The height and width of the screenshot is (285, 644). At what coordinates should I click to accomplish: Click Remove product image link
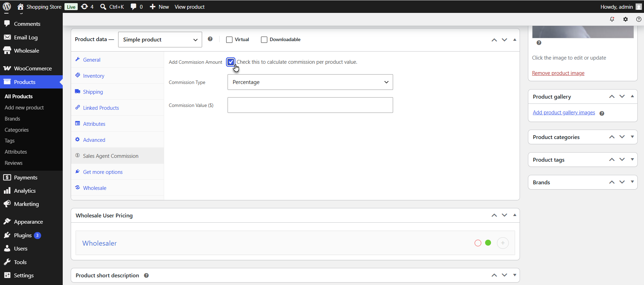point(558,73)
